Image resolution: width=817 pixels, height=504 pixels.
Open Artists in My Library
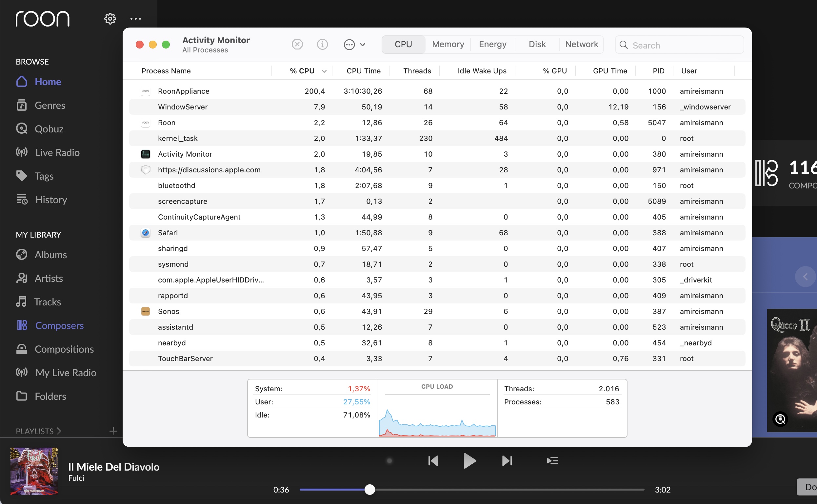tap(39, 278)
